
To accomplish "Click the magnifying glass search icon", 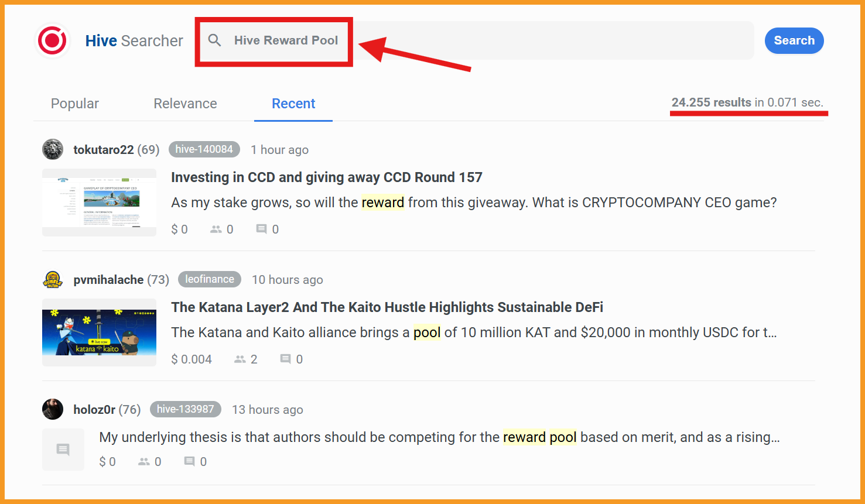I will point(215,40).
